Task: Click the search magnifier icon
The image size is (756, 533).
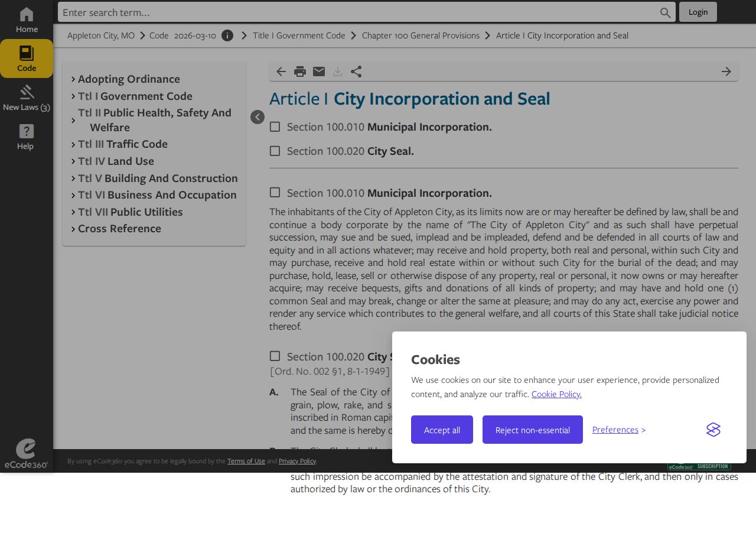Action: (666, 12)
